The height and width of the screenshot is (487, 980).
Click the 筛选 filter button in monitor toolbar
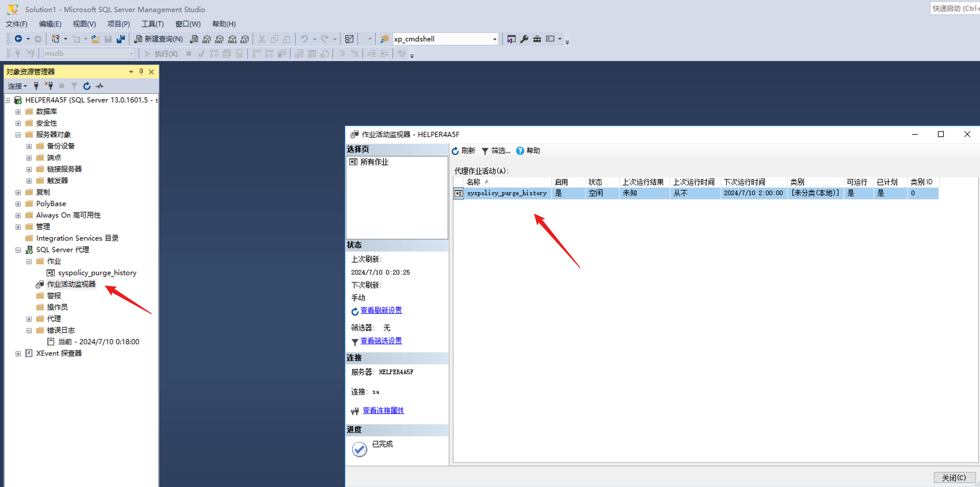pos(496,151)
